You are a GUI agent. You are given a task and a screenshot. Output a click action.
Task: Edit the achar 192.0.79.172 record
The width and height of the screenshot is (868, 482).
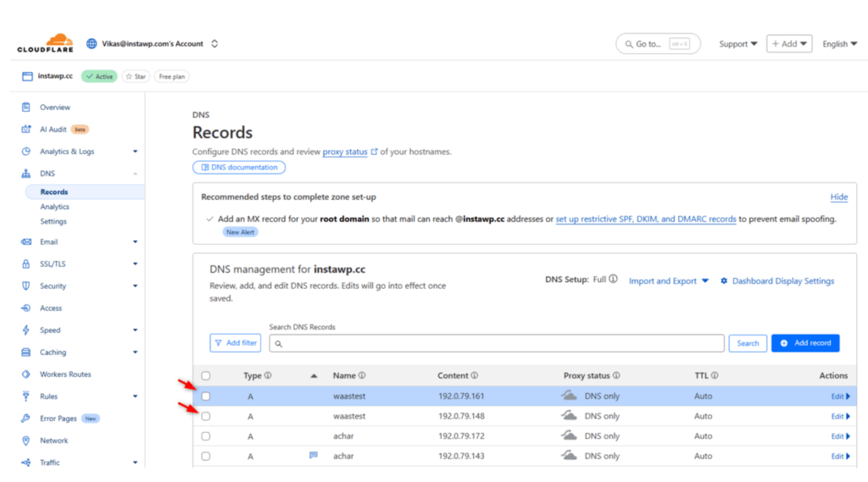(840, 436)
